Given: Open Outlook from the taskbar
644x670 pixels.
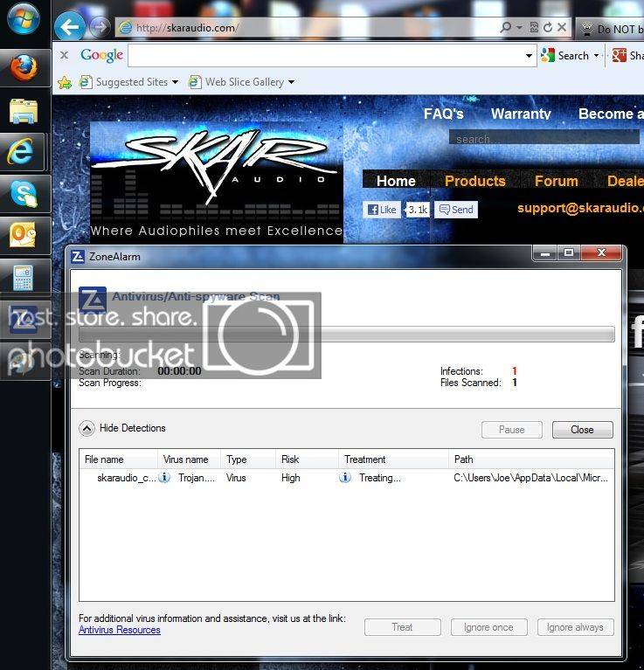Looking at the screenshot, I should [23, 236].
